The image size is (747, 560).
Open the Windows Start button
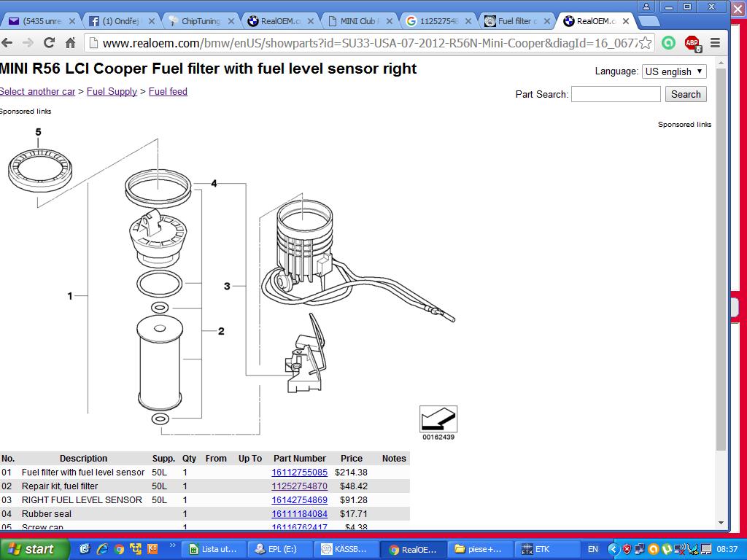point(33,549)
